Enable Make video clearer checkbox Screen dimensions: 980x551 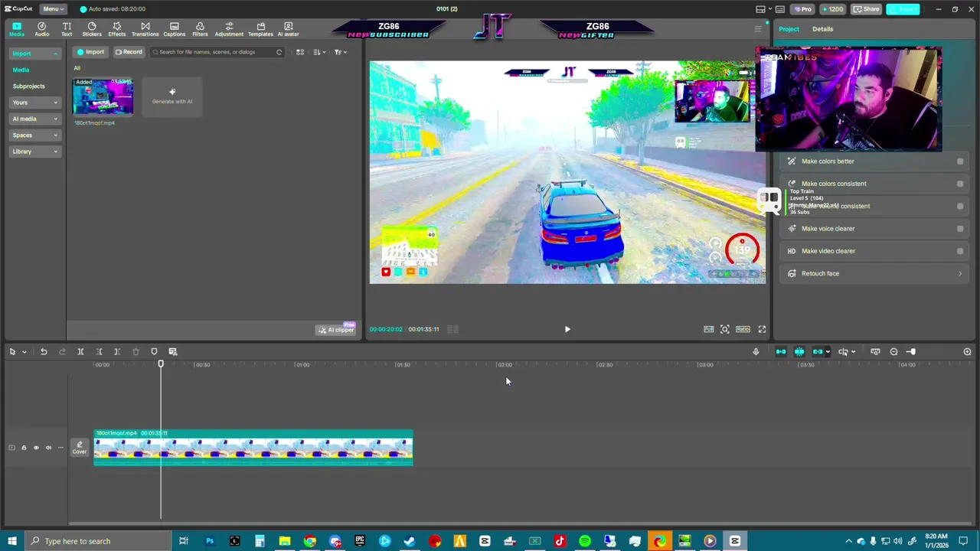coord(960,251)
